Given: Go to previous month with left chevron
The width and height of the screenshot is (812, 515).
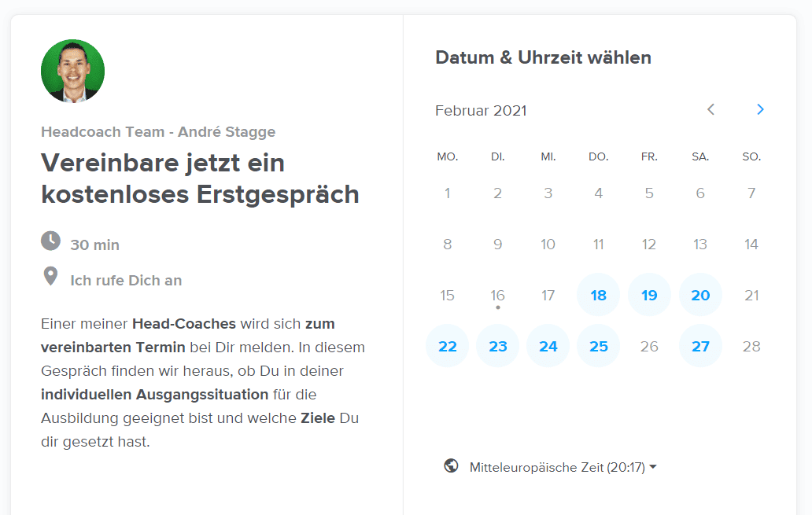Looking at the screenshot, I should [x=711, y=109].
